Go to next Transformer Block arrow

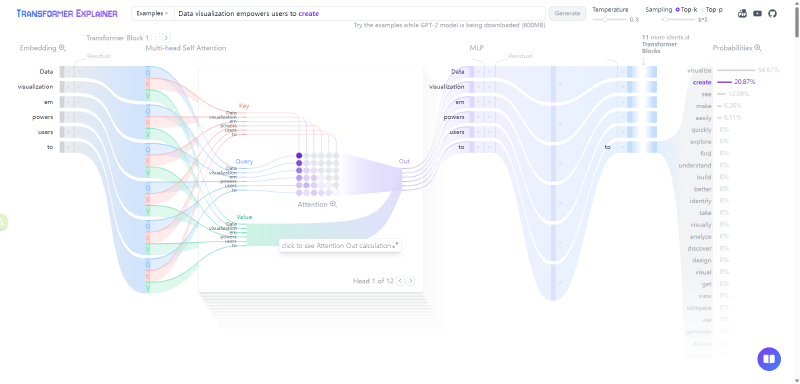tap(166, 38)
